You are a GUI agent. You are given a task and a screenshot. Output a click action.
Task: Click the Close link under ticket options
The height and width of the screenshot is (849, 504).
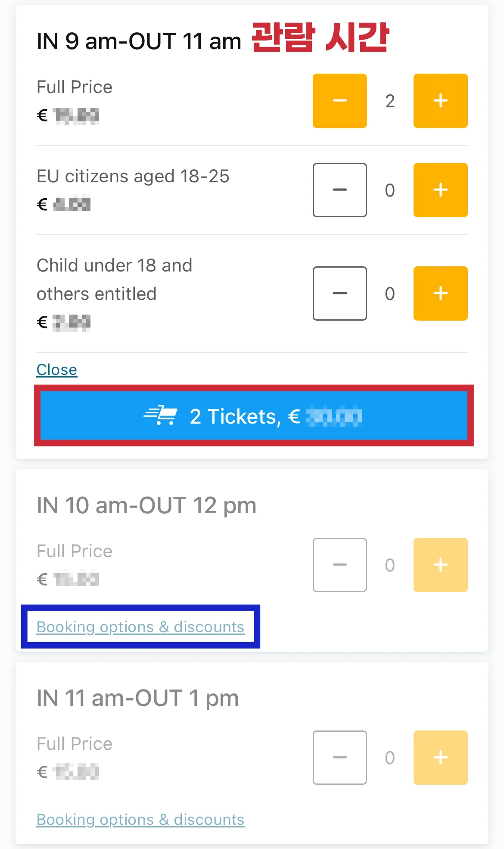(57, 370)
